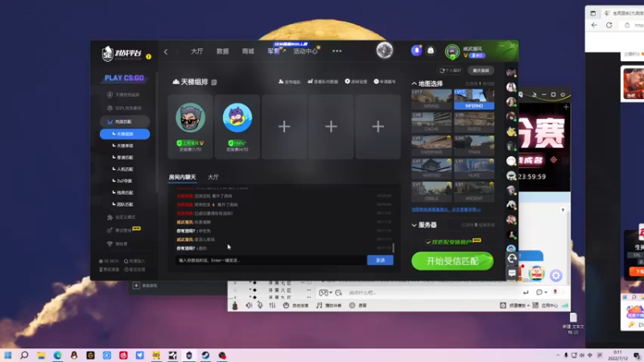Open the 活动中心 top navigation tab

coord(305,51)
